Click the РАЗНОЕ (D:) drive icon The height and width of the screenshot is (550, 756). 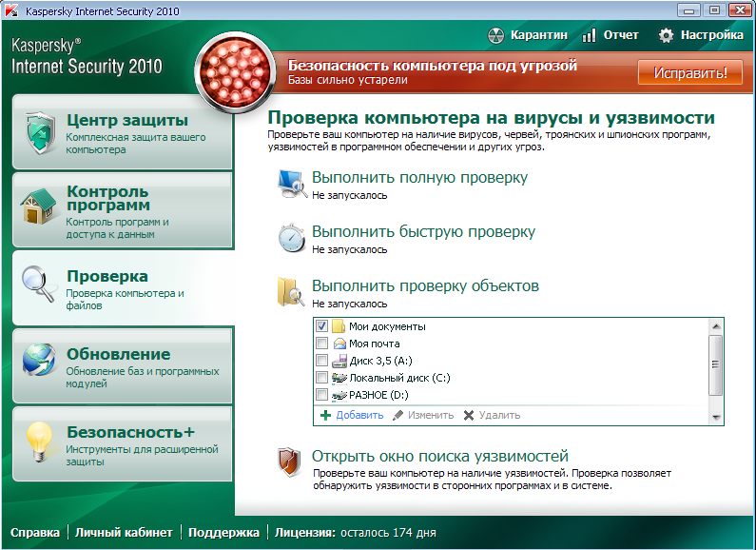click(x=339, y=395)
